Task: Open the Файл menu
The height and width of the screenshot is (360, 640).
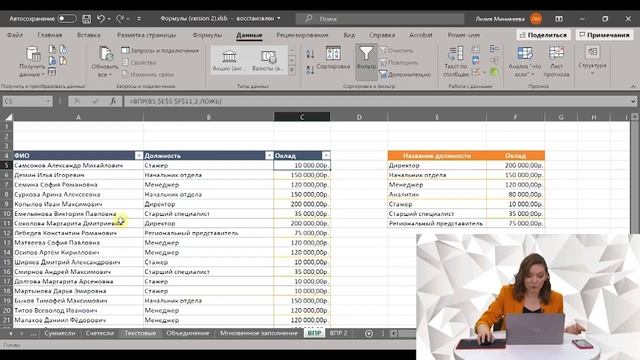Action: pos(15,35)
